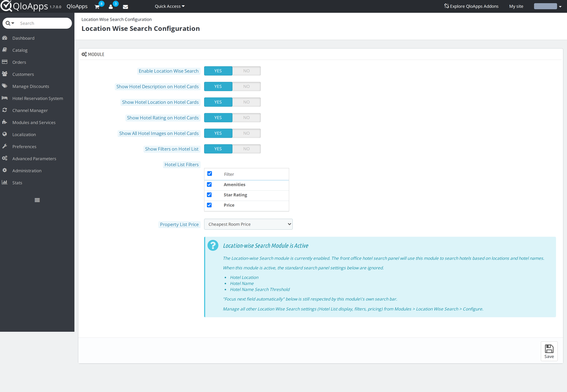Open the user account dropdown arrow

coord(560,6)
